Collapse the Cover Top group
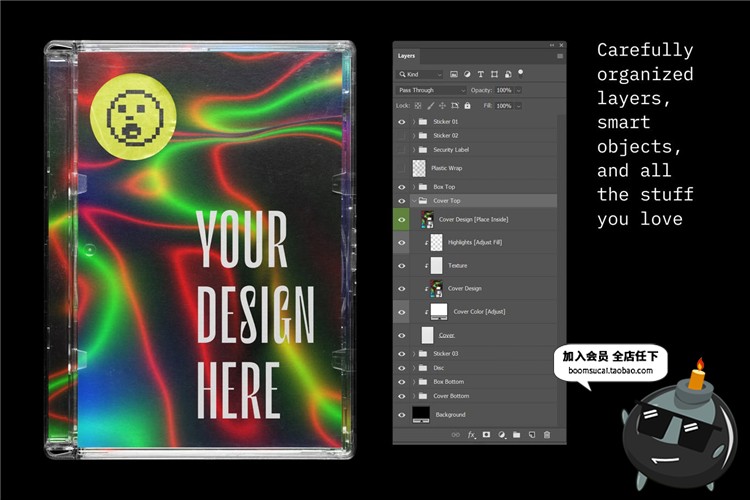Viewport: 750px width, 500px height. tap(413, 201)
